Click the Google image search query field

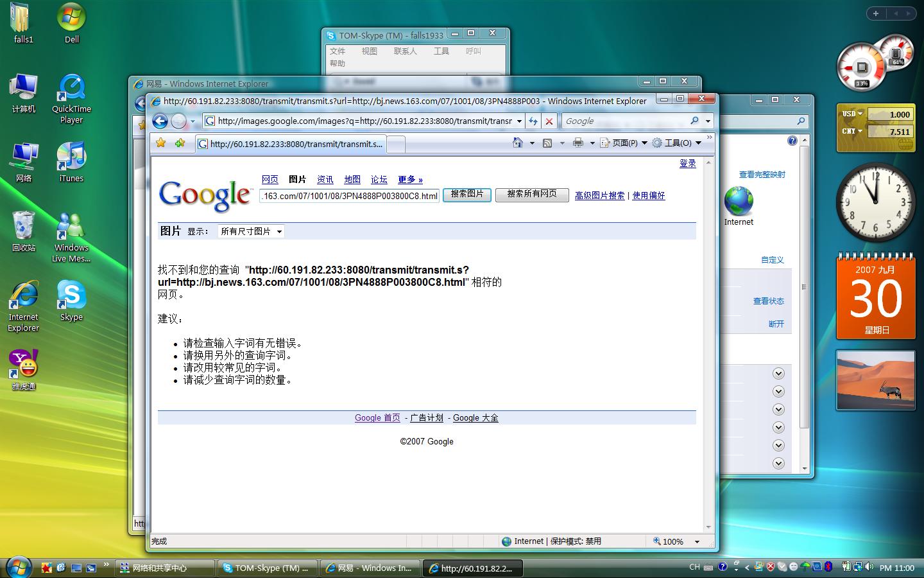pyautogui.click(x=350, y=196)
